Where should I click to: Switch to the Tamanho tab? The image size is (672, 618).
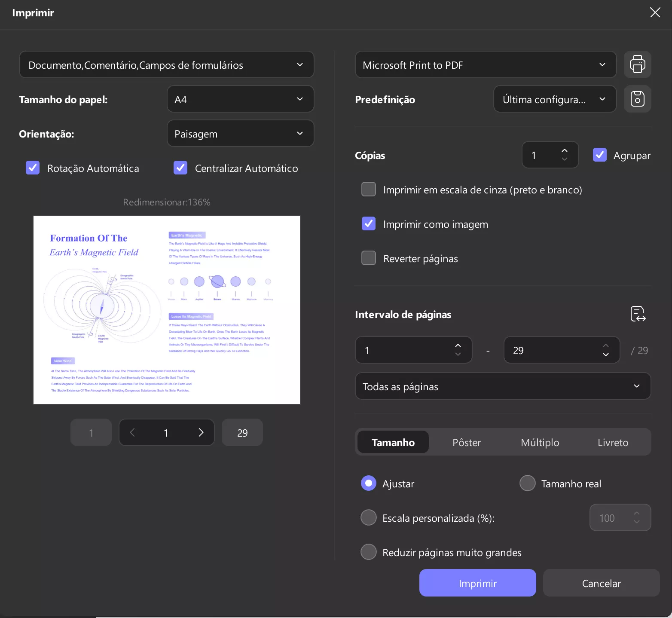(393, 442)
